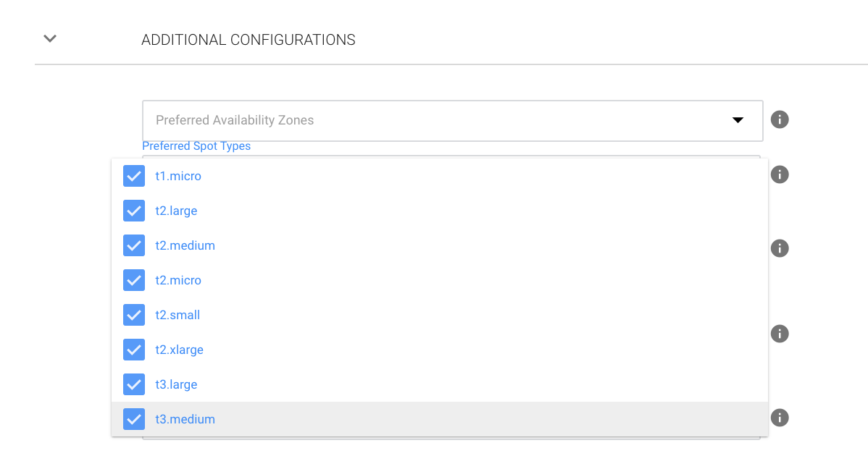
Task: Click the t3.large option label
Action: (176, 384)
